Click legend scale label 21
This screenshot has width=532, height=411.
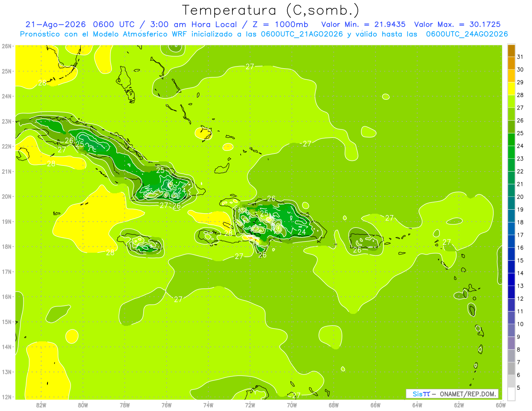point(520,184)
